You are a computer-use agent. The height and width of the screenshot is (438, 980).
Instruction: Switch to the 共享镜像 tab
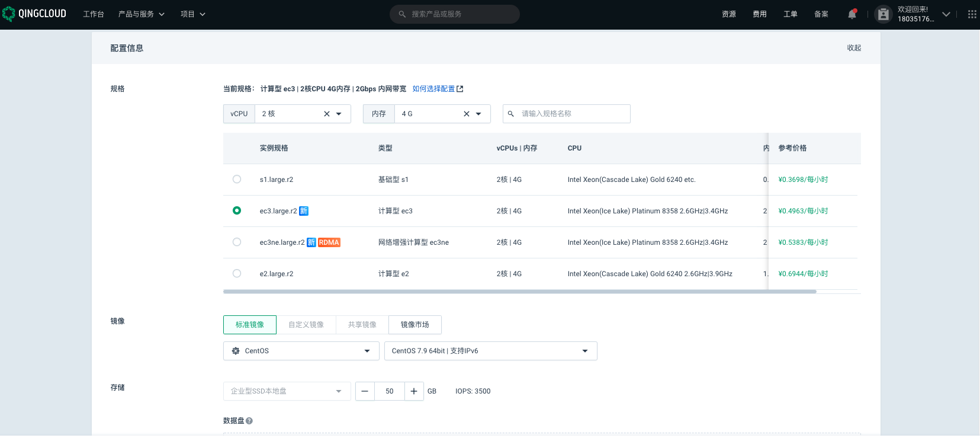point(362,325)
